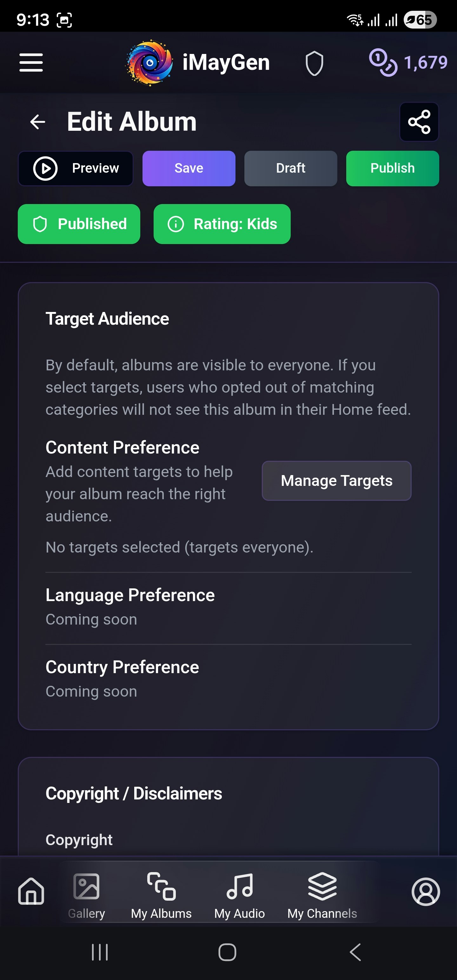457x980 pixels.
Task: Open the shield safety icon
Action: [x=314, y=63]
